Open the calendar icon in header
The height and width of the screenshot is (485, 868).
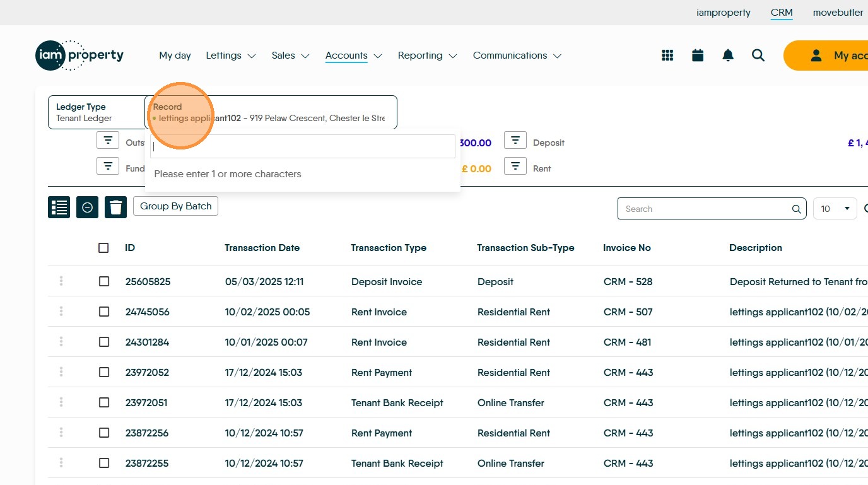698,56
